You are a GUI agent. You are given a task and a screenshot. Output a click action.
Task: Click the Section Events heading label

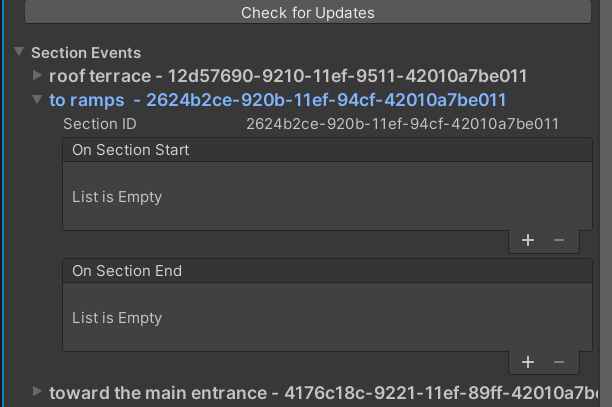[x=86, y=52]
